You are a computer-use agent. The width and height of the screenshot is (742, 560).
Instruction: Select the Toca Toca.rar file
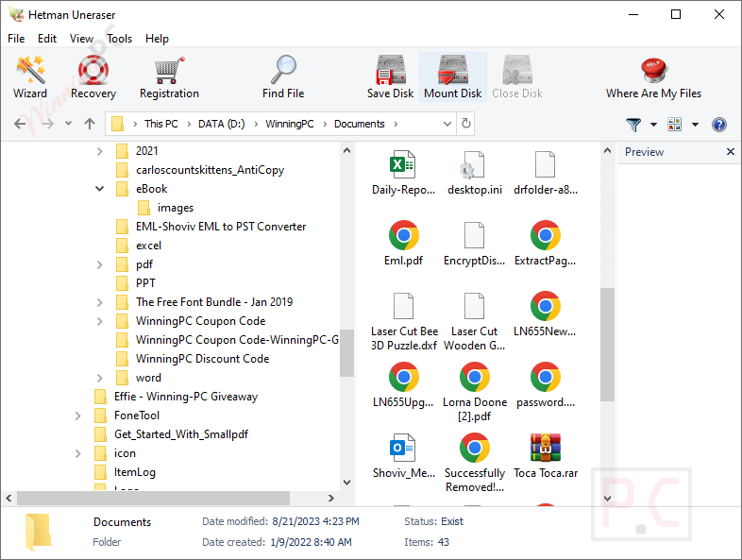point(545,455)
